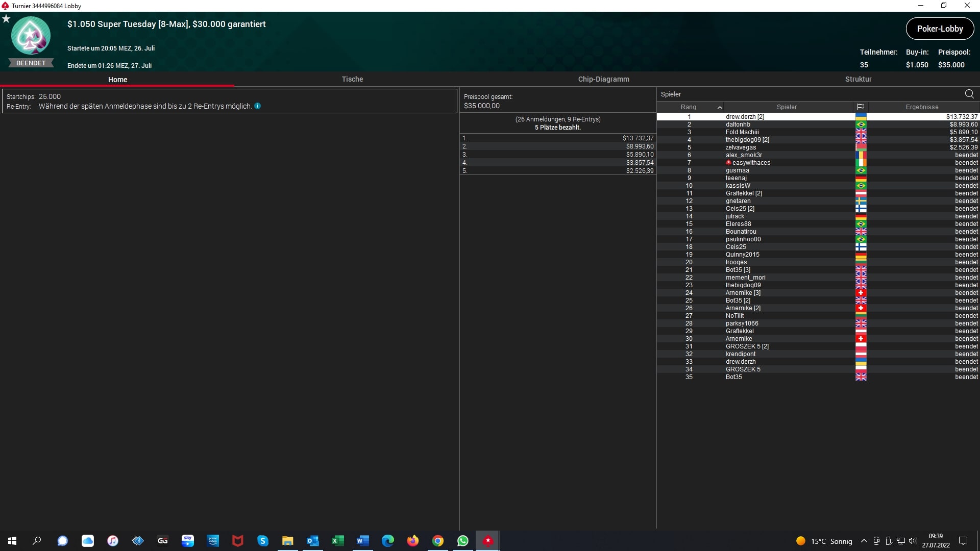Sort by the Spieler column header

click(x=787, y=107)
